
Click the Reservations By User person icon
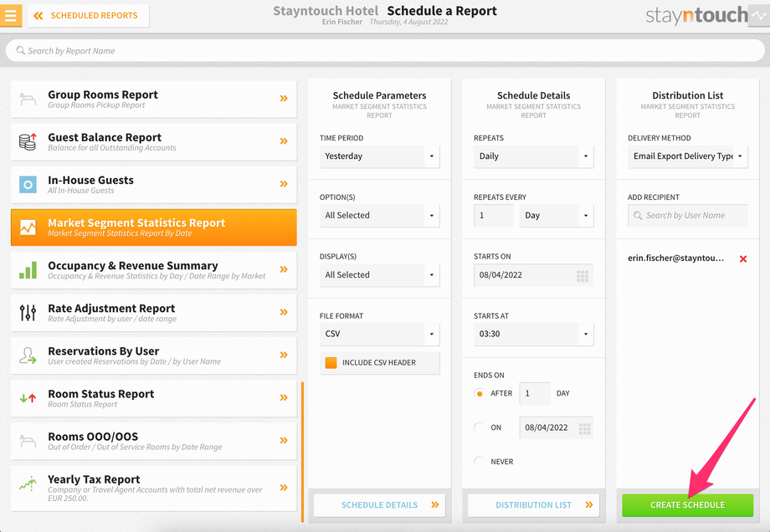tap(28, 356)
